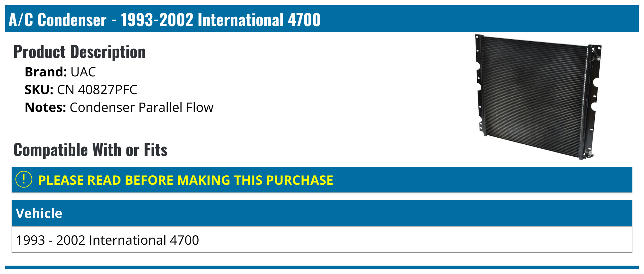Select the Compatible With or Fits heading

click(x=90, y=150)
